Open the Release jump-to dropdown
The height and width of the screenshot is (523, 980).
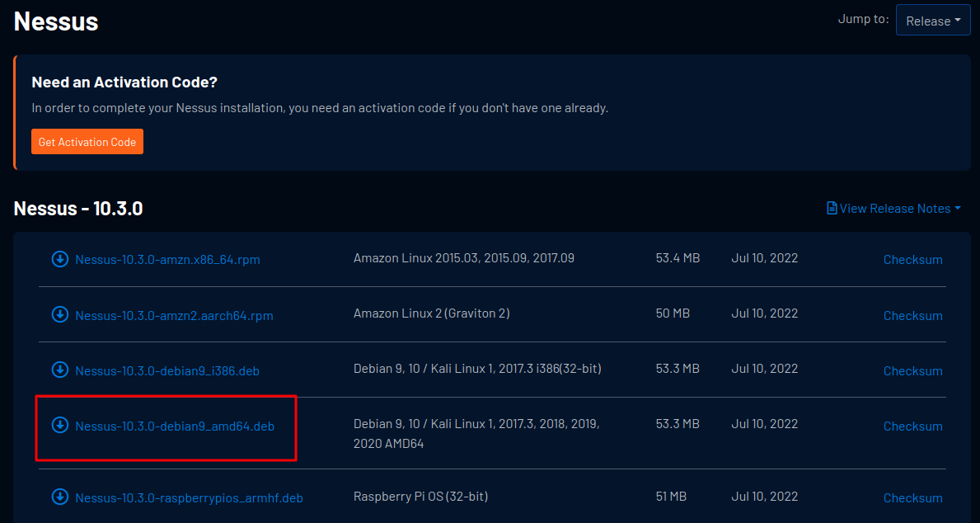[933, 21]
